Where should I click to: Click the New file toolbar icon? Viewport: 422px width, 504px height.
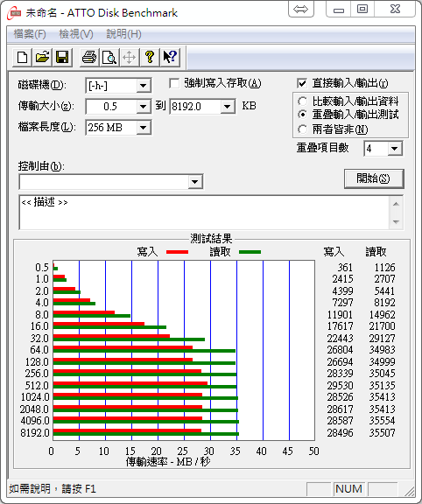(22, 58)
